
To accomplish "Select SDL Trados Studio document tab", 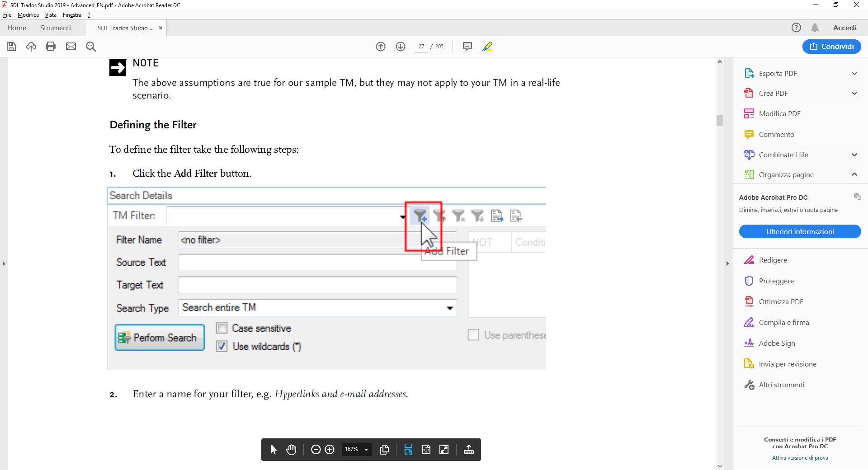I will pyautogui.click(x=125, y=28).
